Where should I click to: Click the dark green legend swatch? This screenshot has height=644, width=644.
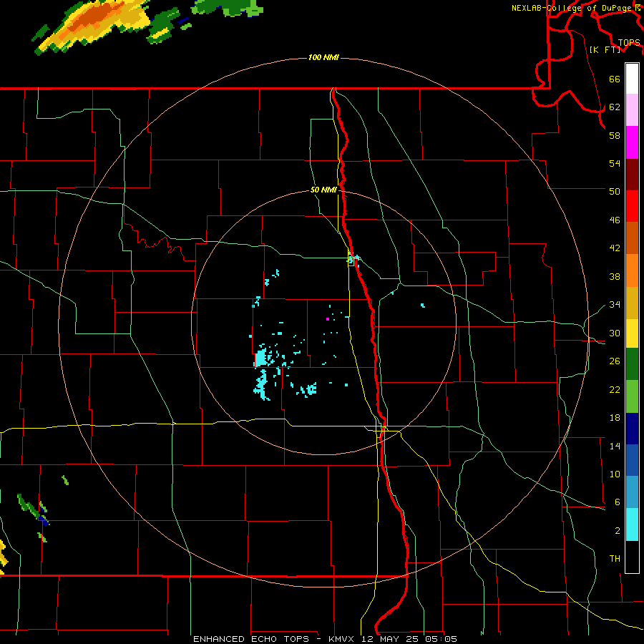click(x=632, y=364)
